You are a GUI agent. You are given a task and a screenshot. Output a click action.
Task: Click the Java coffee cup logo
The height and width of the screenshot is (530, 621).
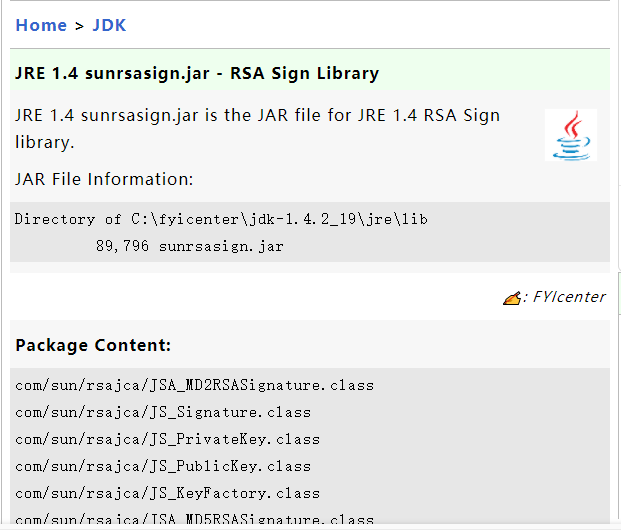pos(571,135)
